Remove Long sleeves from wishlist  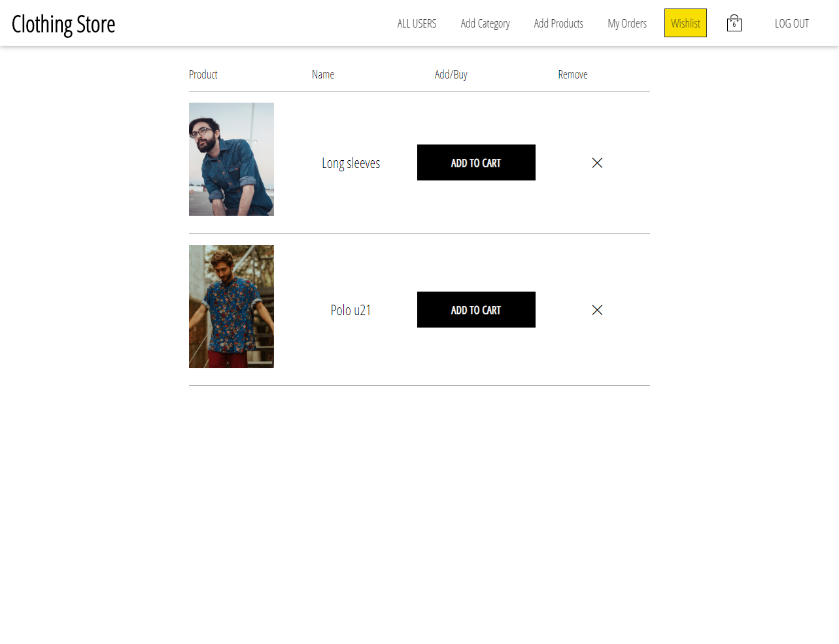tap(597, 163)
